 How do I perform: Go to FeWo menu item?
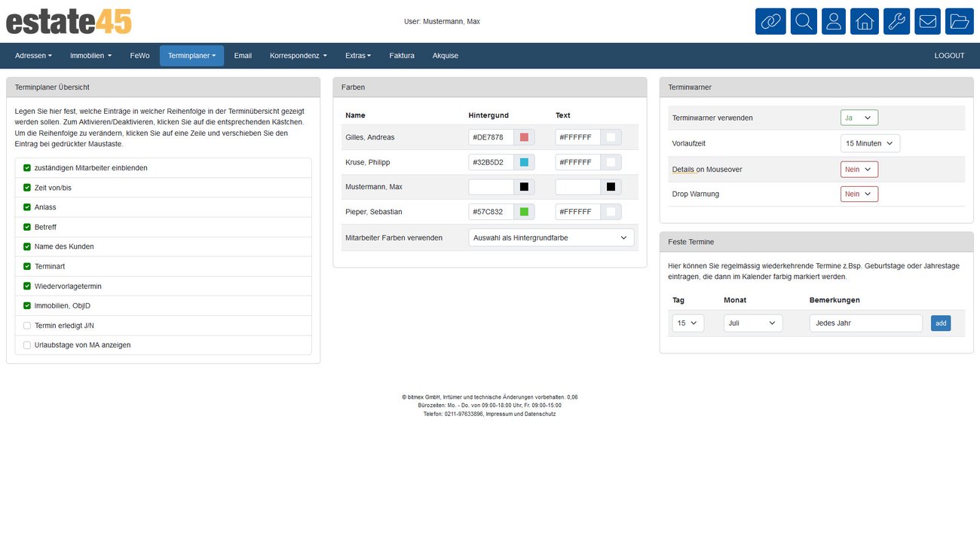[139, 56]
